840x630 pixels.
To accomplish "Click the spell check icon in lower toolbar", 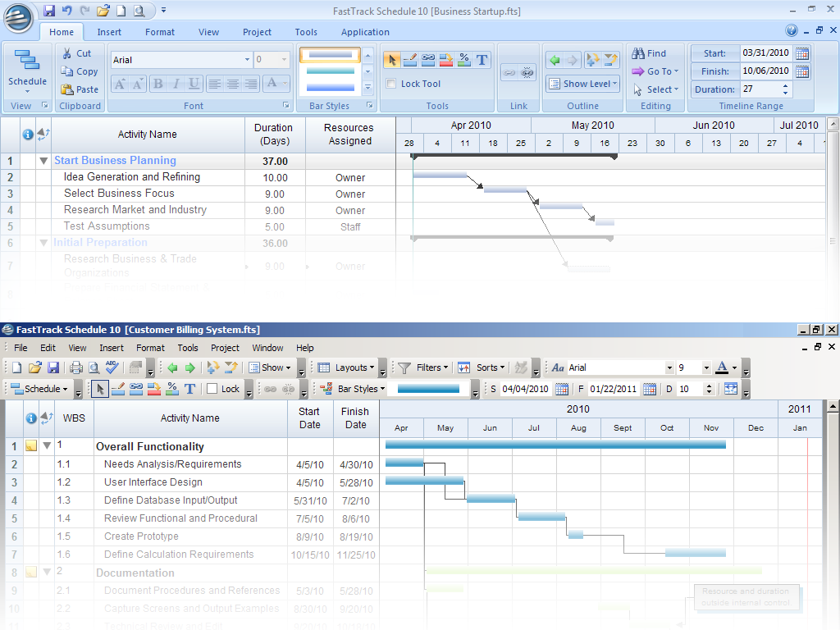I will coord(112,368).
